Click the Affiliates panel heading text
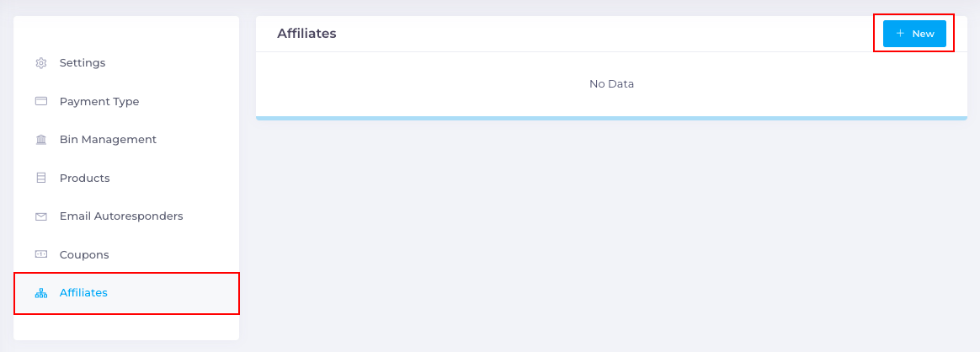 click(306, 34)
